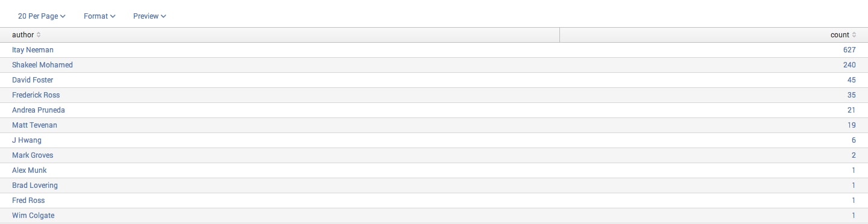Click Brad Lovering in author column
The height and width of the screenshot is (224, 868).
[35, 185]
